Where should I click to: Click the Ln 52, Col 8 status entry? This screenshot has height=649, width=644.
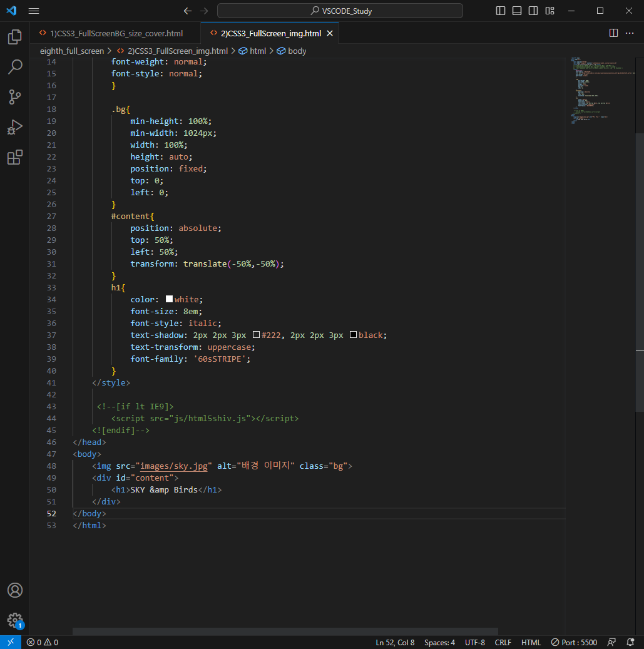[x=395, y=642]
